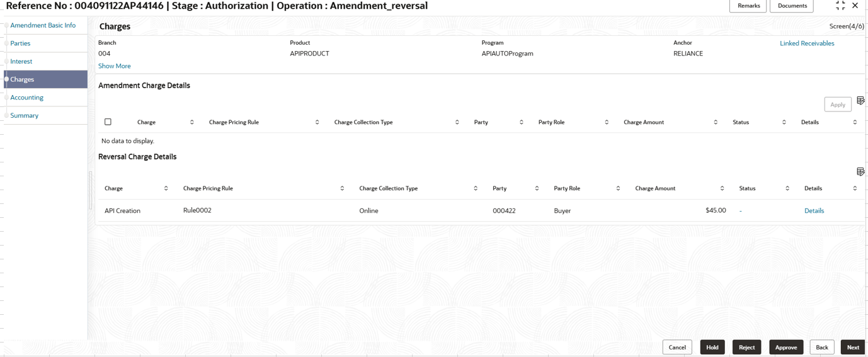
Task: Sort Reversal table by Charge Pricing Rule arrow
Action: (342, 188)
